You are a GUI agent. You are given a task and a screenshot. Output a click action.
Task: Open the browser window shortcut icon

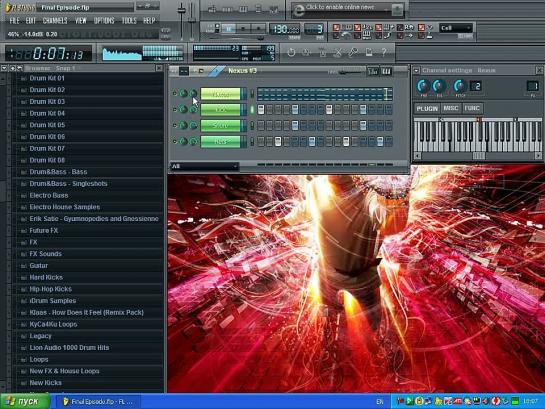[x=258, y=9]
